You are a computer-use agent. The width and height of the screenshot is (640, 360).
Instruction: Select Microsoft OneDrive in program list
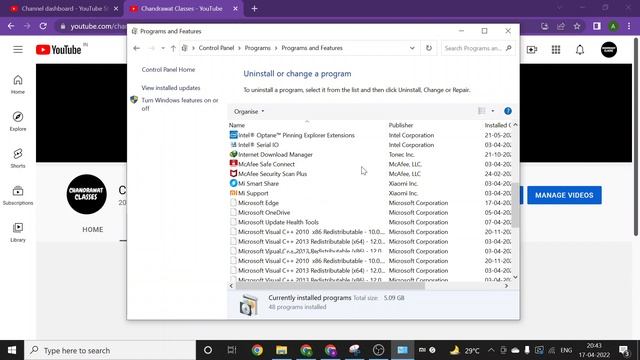coord(369,213)
